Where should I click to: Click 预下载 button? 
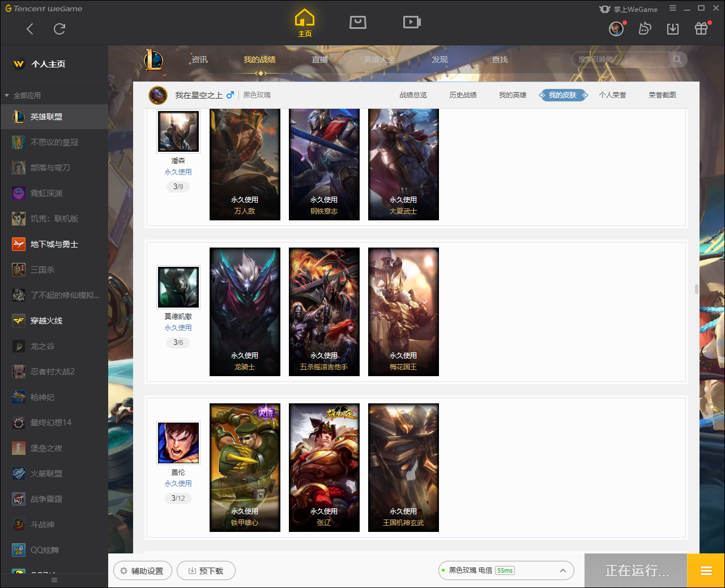pos(206,570)
